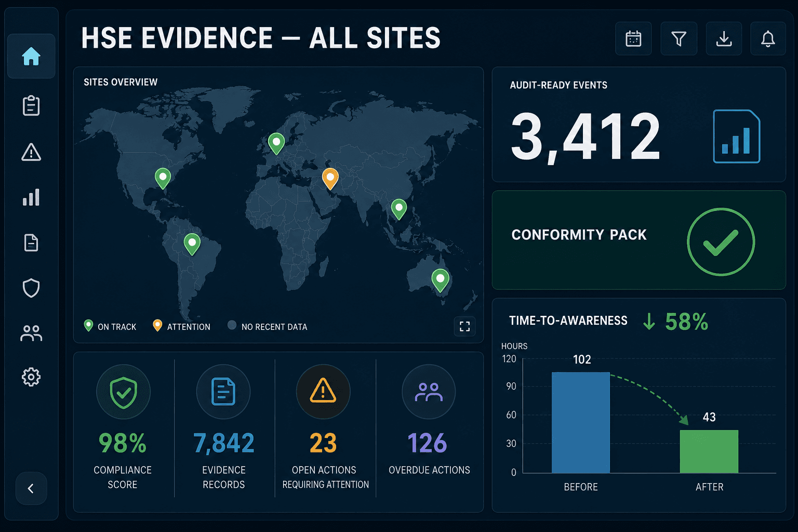The image size is (798, 532).
Task: Open the shield sidebar icon
Action: [31, 288]
